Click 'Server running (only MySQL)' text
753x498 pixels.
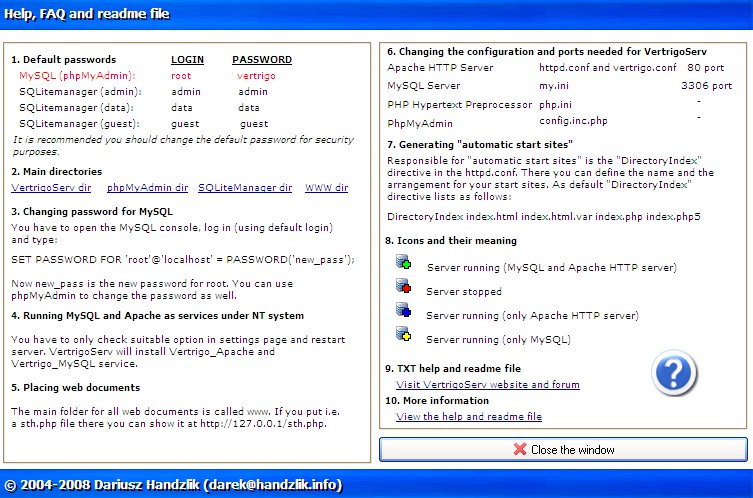tap(498, 340)
